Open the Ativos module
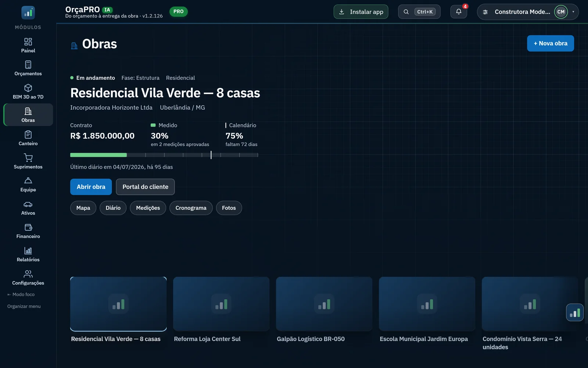 (x=28, y=208)
